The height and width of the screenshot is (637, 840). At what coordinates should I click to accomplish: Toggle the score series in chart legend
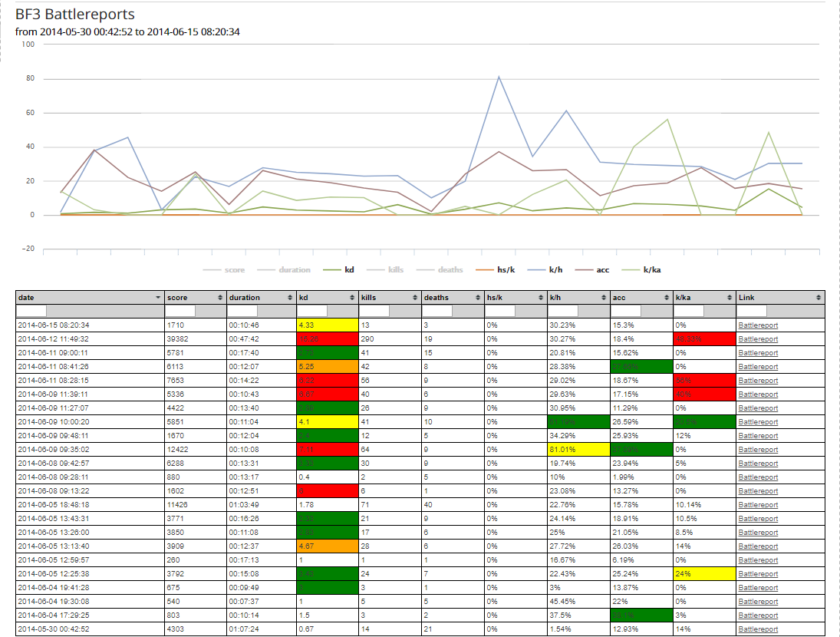(x=224, y=270)
